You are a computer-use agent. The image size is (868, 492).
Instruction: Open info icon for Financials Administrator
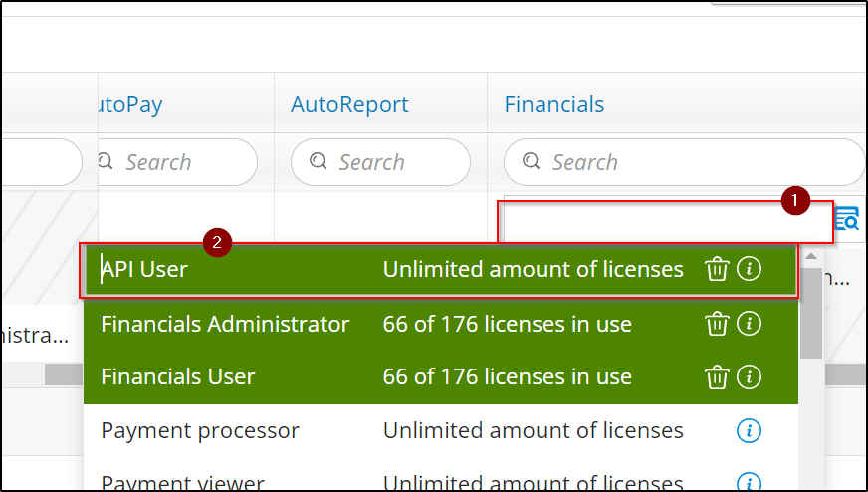[750, 324]
